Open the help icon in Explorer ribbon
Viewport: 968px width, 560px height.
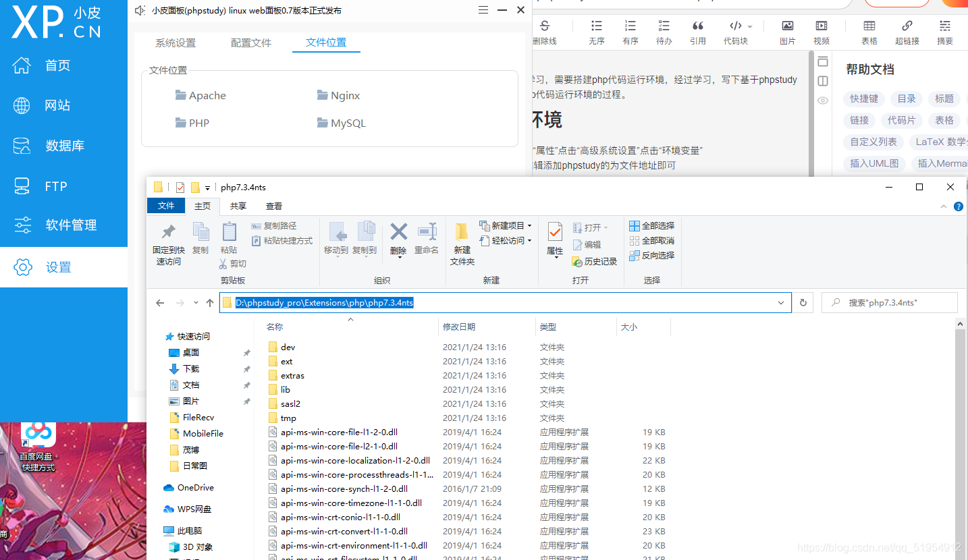pos(958,206)
